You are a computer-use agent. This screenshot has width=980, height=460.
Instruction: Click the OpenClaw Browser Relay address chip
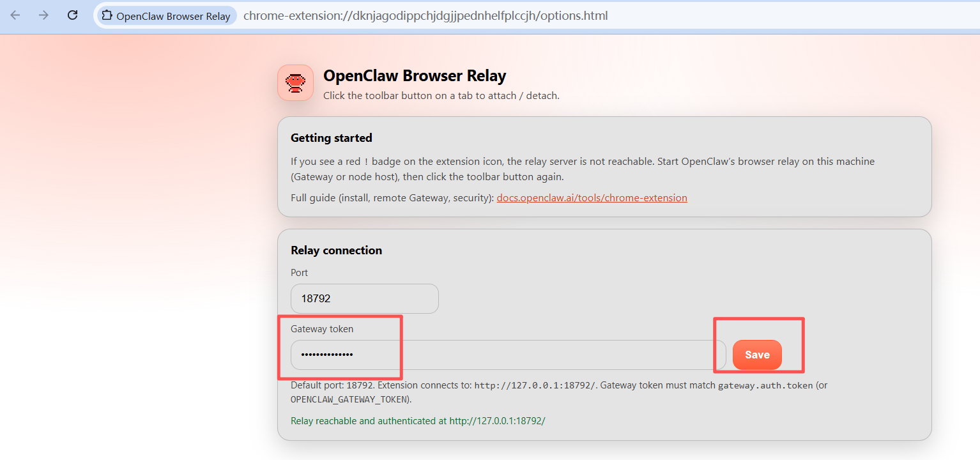tap(167, 16)
